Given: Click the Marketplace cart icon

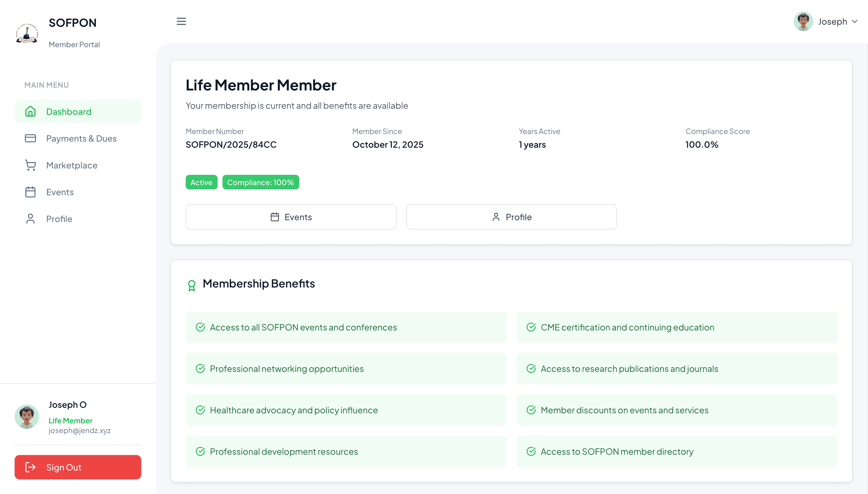Looking at the screenshot, I should [x=30, y=165].
